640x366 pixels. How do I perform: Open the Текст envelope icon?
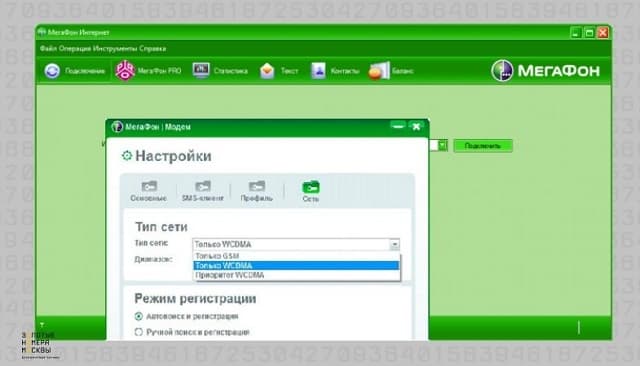coord(267,71)
